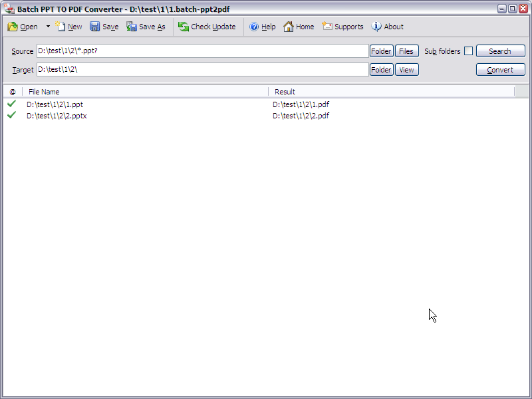Sort by the @ column header

pyautogui.click(x=13, y=92)
